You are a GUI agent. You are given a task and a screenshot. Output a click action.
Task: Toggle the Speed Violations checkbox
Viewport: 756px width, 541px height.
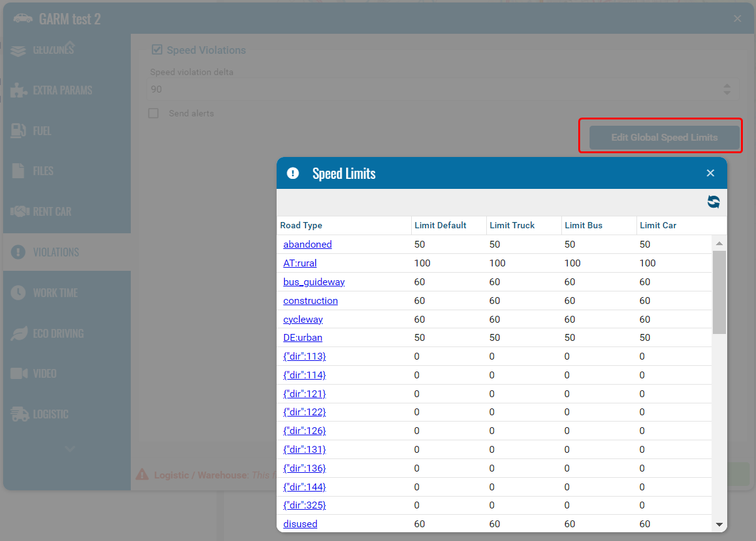157,50
